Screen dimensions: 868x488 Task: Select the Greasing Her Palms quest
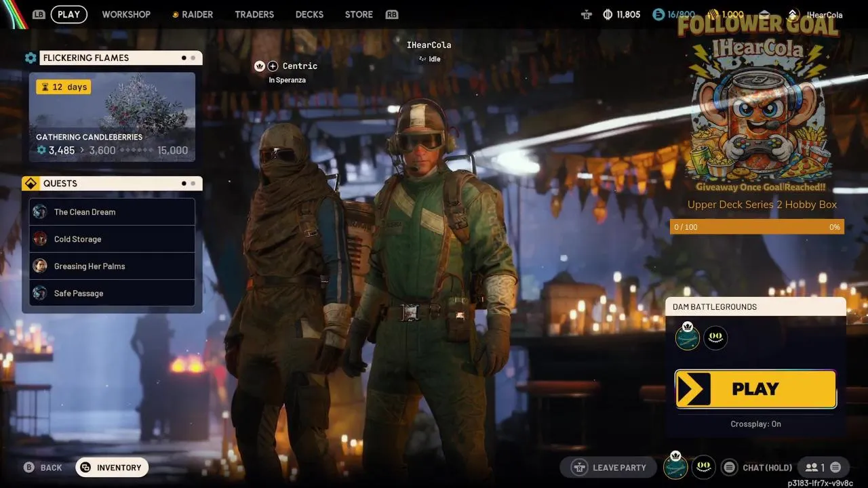coord(112,266)
